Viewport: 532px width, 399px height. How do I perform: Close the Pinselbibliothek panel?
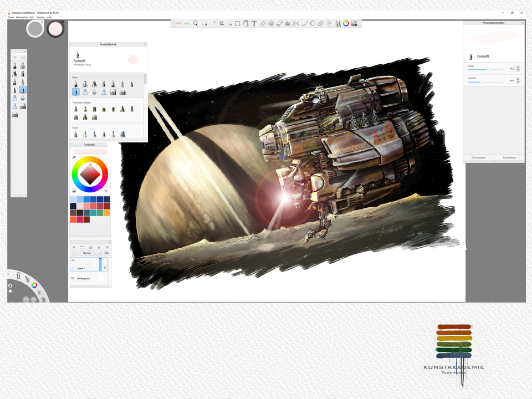pyautogui.click(x=145, y=44)
